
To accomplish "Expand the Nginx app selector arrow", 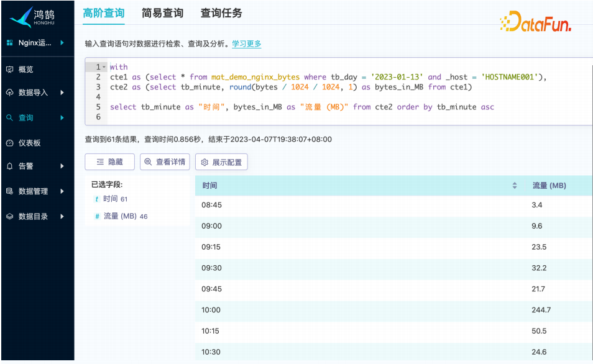I will point(62,42).
